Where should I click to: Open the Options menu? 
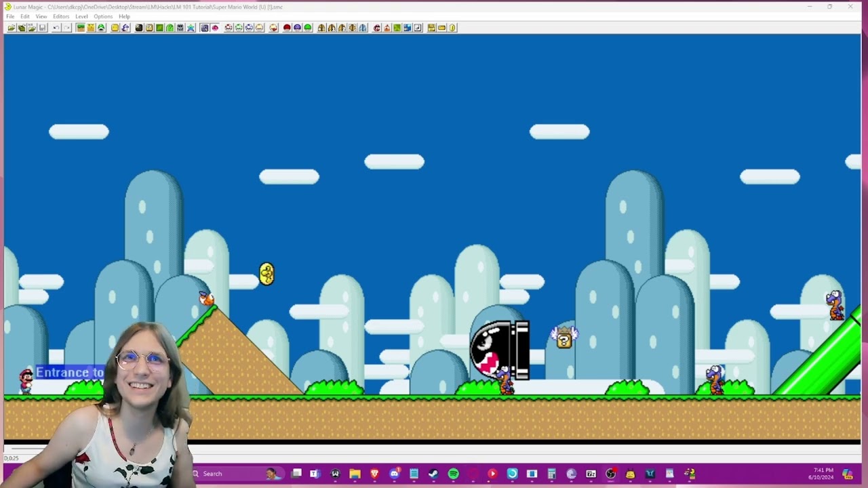[103, 16]
